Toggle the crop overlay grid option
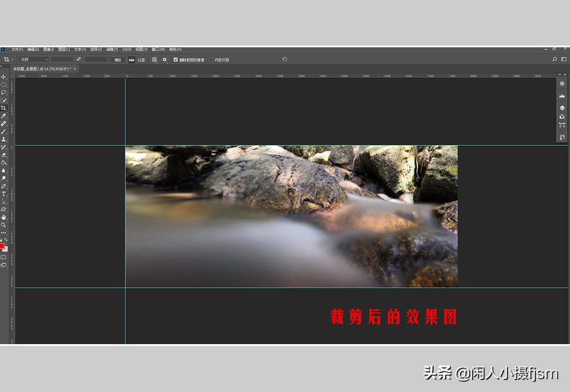Screen dimensions: 570x392 pyautogui.click(x=154, y=59)
